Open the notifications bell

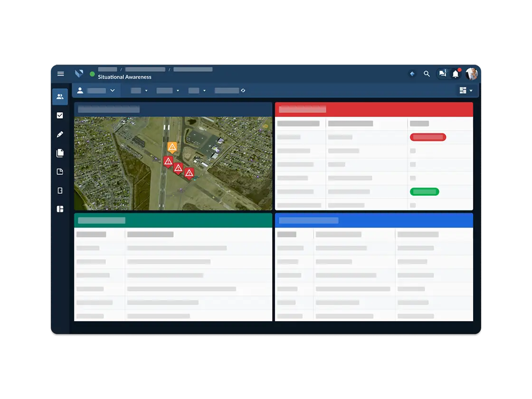click(456, 74)
